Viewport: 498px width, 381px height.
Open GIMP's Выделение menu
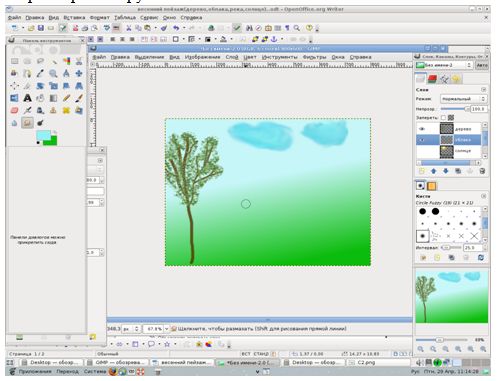pos(149,57)
